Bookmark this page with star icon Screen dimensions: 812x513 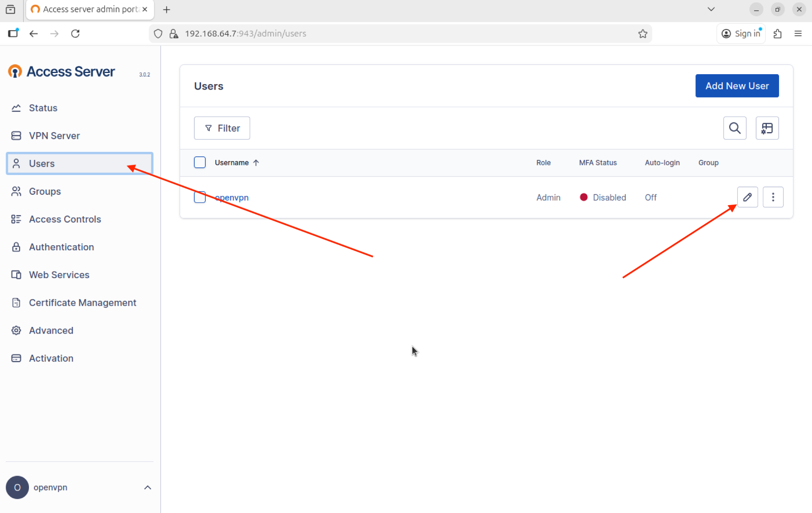click(x=643, y=34)
